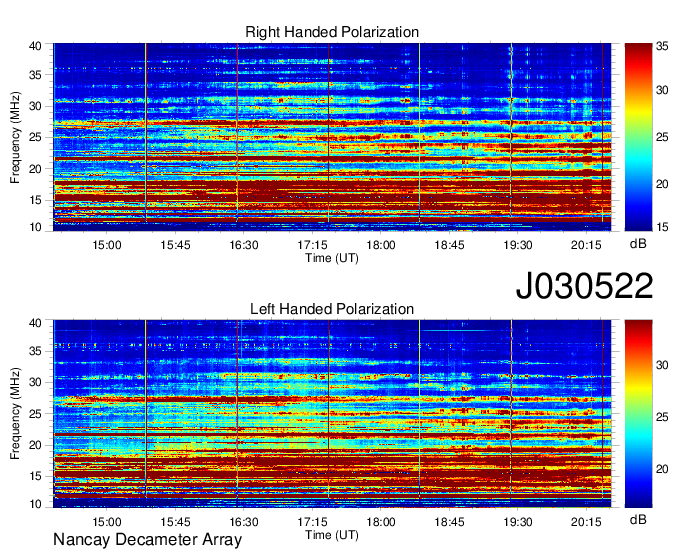
Task: Click 18:00 tick under Right Handed plot
Action: pos(381,245)
